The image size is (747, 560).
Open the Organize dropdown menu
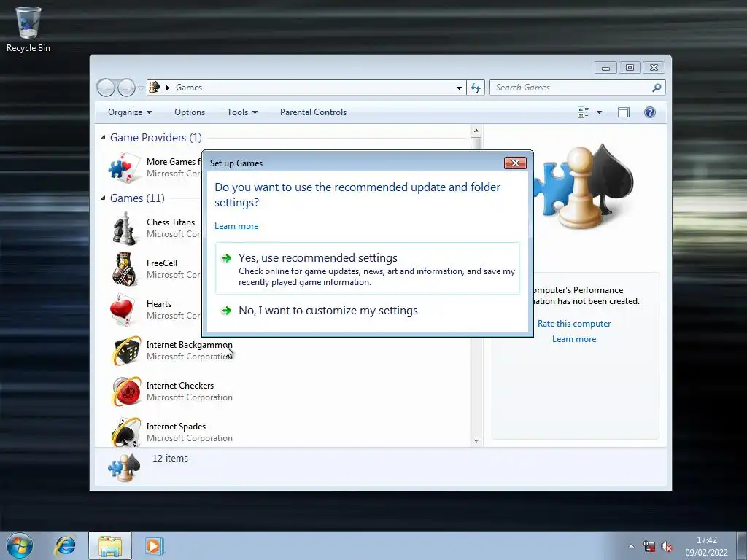130,112
